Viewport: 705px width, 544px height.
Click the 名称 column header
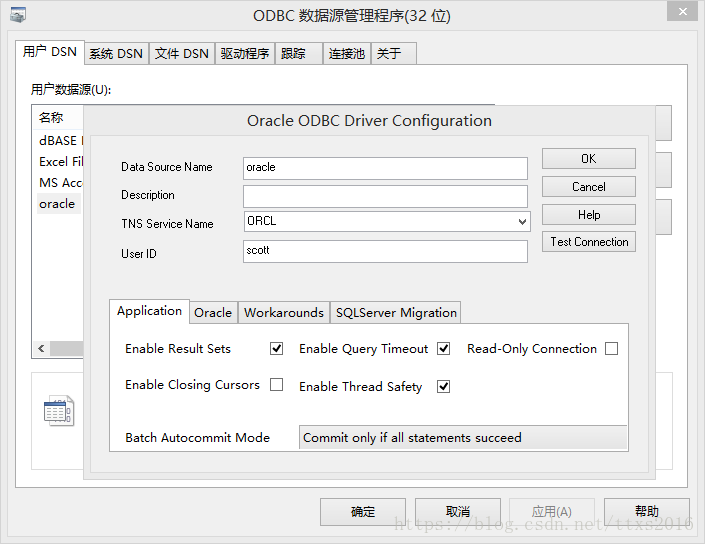click(x=58, y=118)
